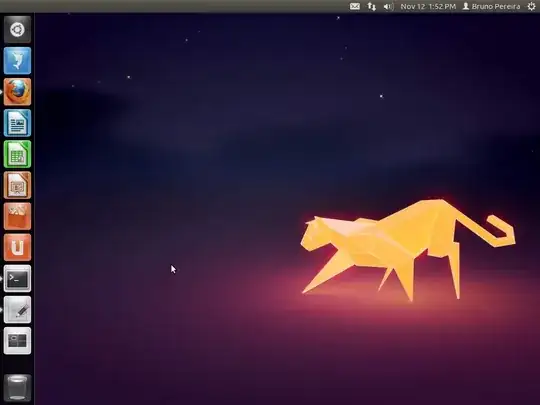This screenshot has height=405, width=540.
Task: Launch LibreOffice Impress presentation icon
Action: coord(17,185)
